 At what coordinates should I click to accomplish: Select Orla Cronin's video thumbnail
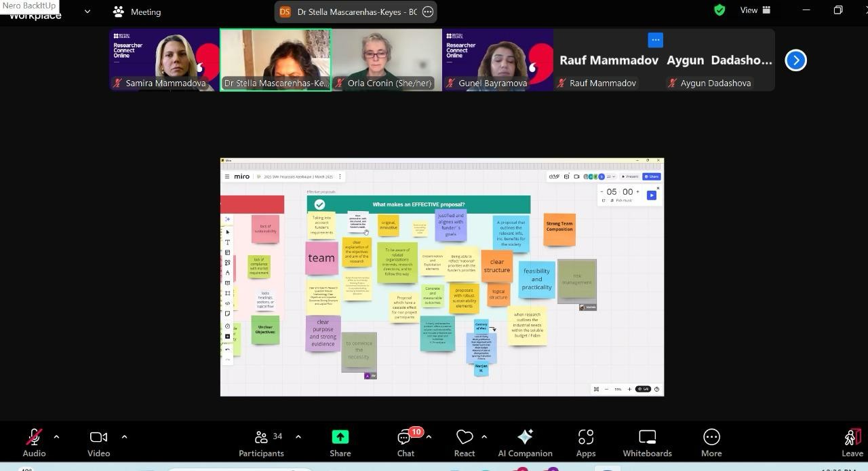tap(387, 60)
